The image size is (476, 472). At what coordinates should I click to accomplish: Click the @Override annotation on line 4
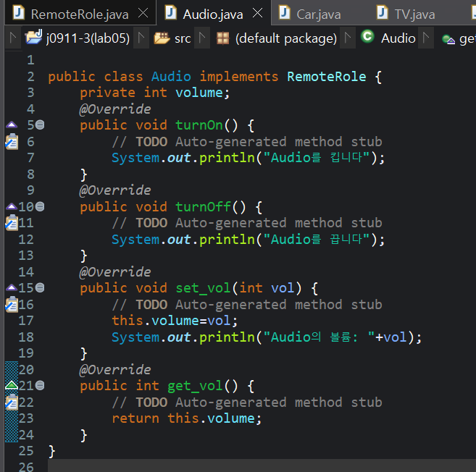click(115, 109)
